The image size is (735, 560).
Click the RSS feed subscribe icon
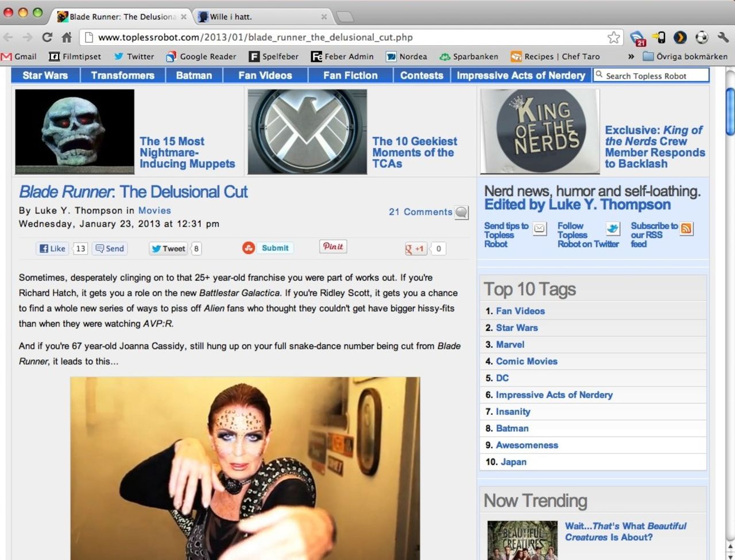point(686,228)
